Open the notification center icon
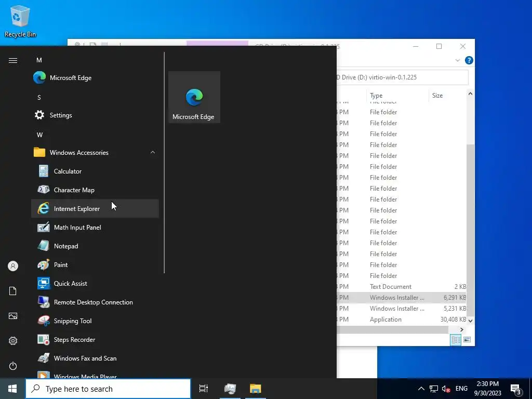Viewport: 532px width, 399px height. click(516, 389)
